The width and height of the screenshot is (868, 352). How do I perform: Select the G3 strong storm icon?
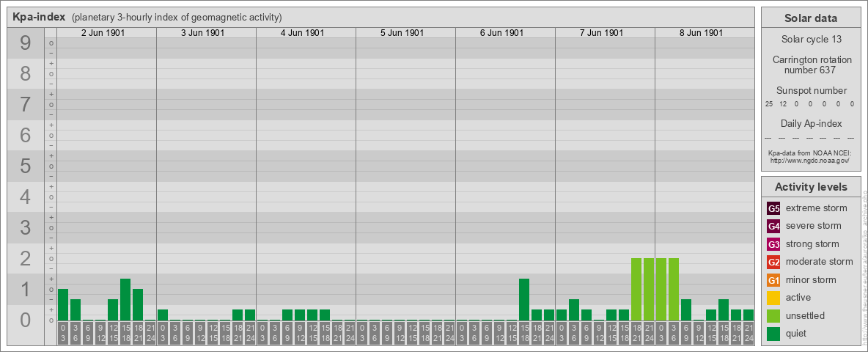(x=773, y=244)
